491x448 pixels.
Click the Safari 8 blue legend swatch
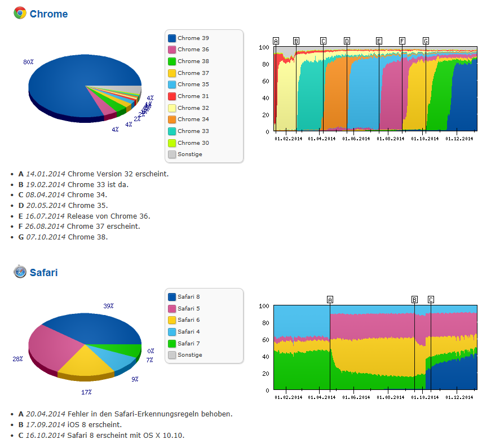[172, 297]
